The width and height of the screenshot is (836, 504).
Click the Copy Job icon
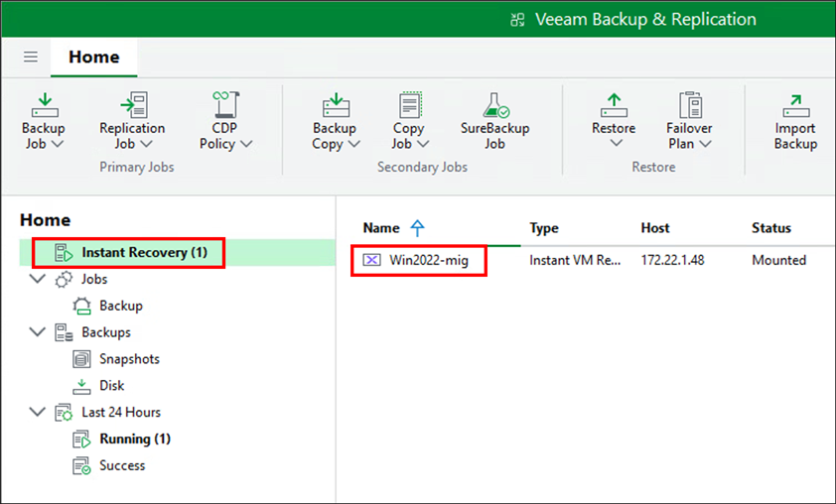[x=410, y=105]
